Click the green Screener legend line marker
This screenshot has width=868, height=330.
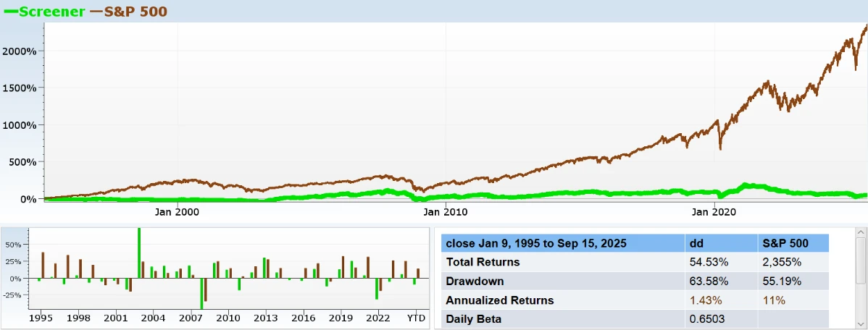click(10, 12)
